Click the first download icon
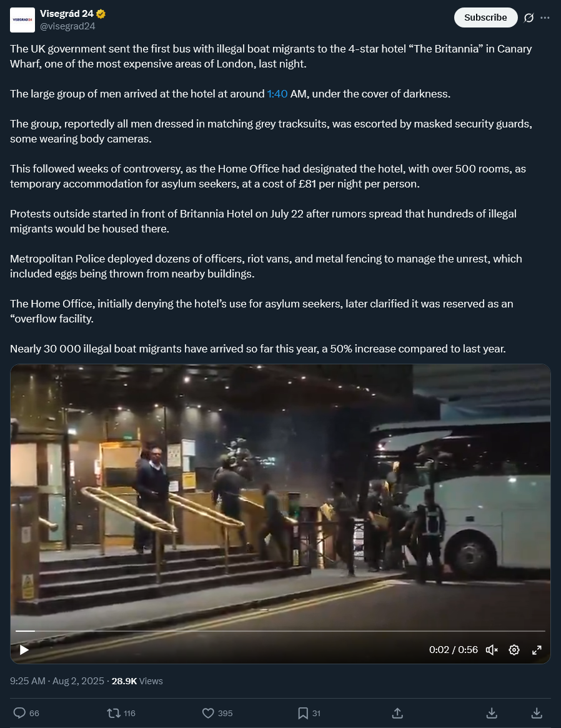The width and height of the screenshot is (561, 728). pos(492,712)
